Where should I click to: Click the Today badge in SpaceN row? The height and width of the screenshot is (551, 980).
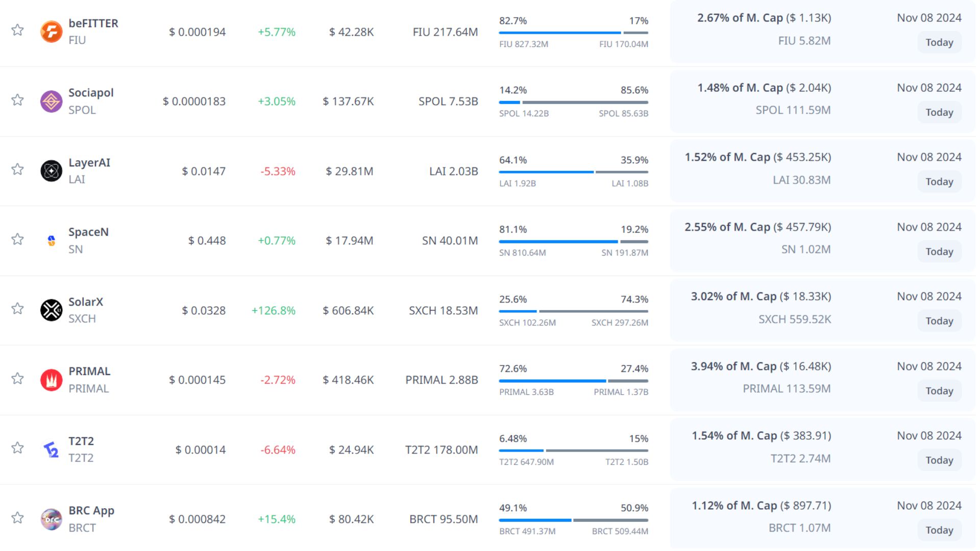[x=939, y=252]
